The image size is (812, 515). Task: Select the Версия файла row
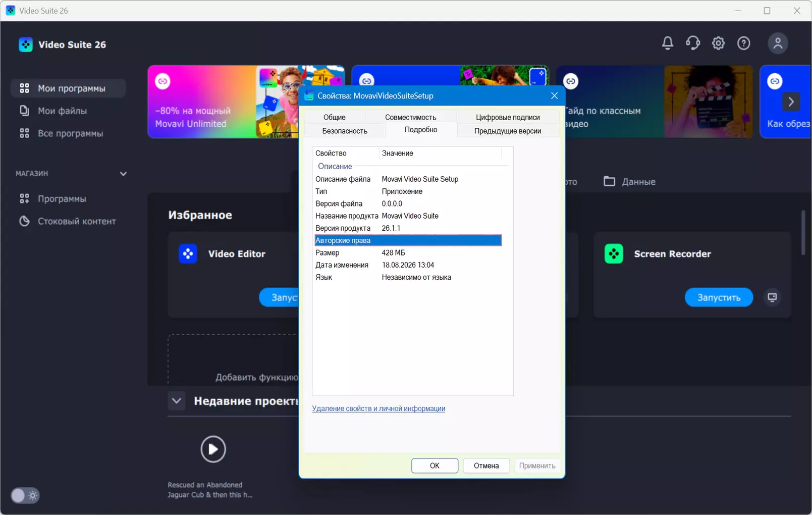point(408,203)
